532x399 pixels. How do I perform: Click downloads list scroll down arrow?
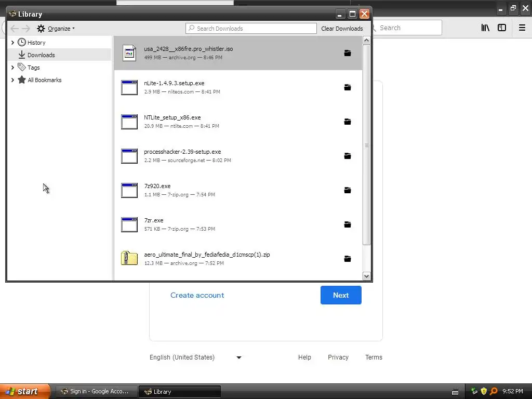click(x=366, y=276)
